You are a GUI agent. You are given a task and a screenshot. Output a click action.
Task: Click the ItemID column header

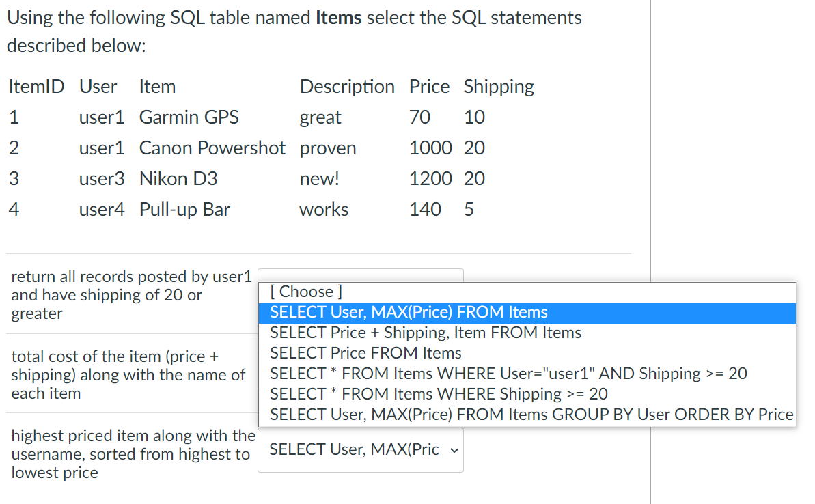tap(36, 86)
